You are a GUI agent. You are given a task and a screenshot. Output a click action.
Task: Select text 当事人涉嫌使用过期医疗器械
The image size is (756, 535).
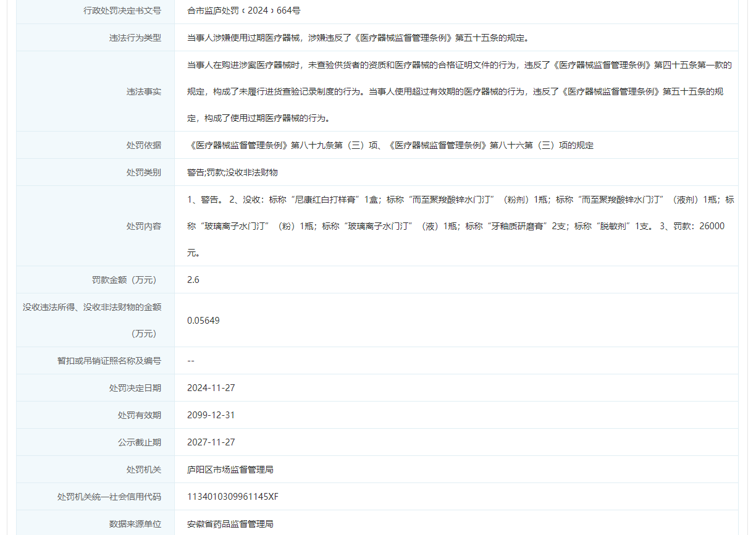[244, 38]
